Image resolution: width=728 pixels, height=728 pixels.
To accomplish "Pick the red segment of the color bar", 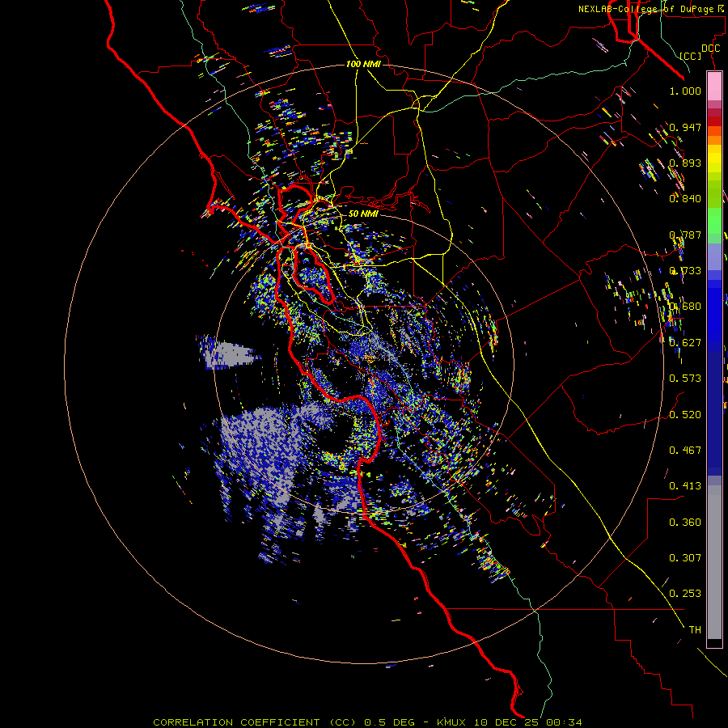I will point(714,121).
